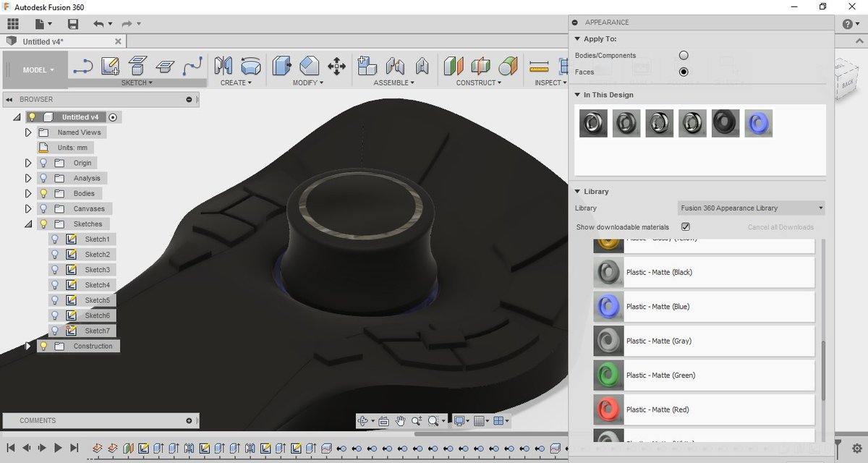Image resolution: width=868 pixels, height=463 pixels.
Task: Open the CONSTRUCT menu
Action: point(479,82)
